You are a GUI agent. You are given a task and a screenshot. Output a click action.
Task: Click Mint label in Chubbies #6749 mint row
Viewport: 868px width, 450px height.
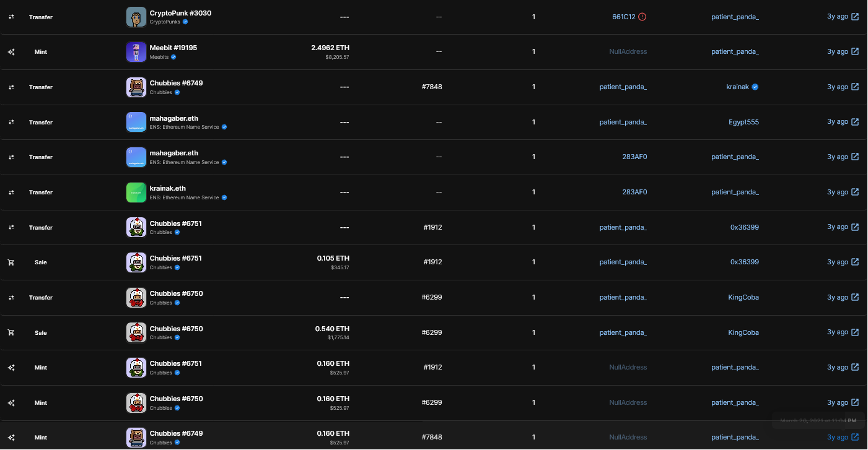pos(41,438)
